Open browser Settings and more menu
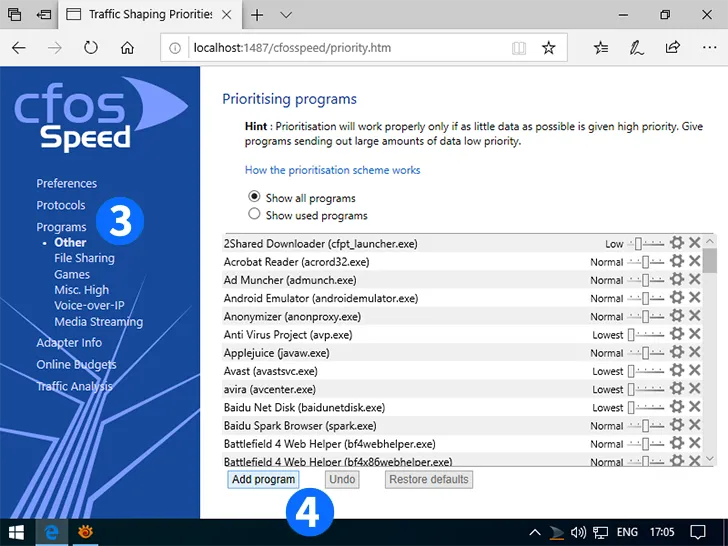 pos(709,47)
